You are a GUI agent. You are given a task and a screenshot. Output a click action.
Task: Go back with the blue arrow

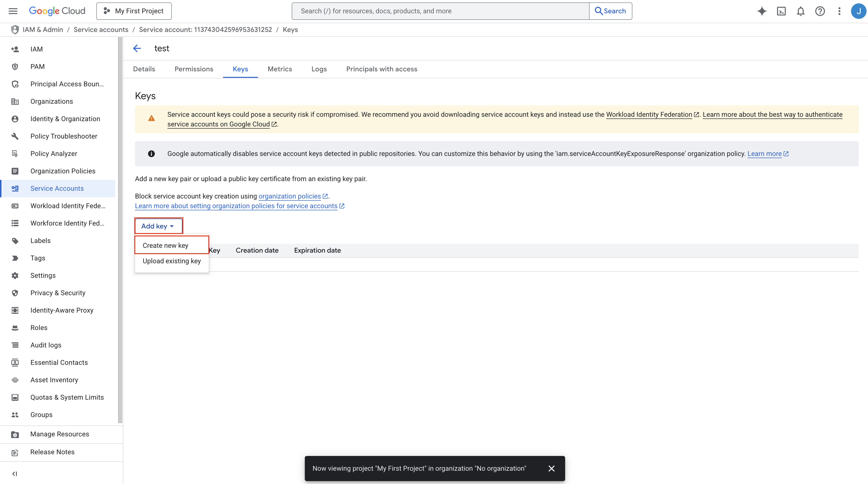pyautogui.click(x=137, y=49)
